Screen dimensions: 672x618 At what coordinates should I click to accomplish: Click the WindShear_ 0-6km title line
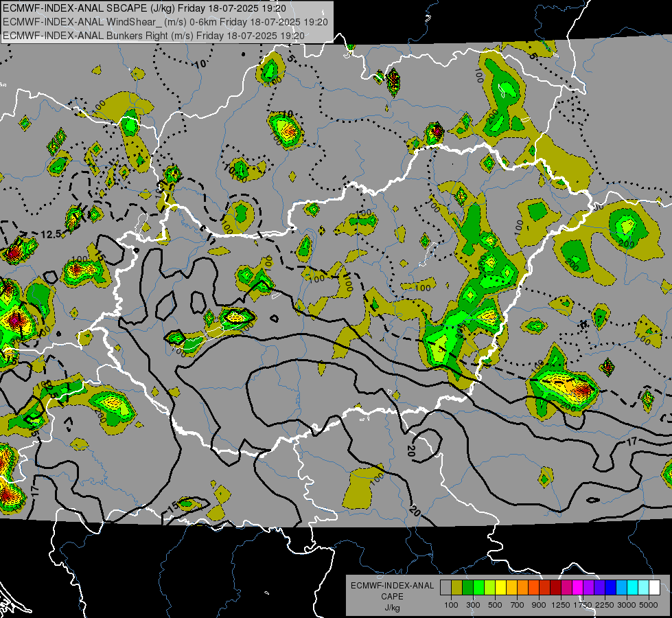pyautogui.click(x=165, y=22)
